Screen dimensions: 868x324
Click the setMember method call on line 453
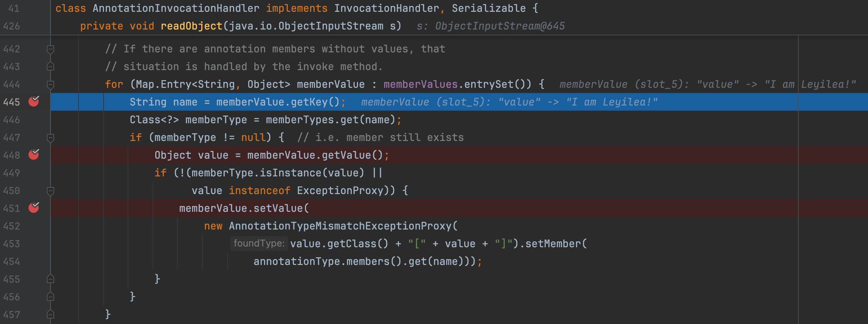(x=553, y=244)
